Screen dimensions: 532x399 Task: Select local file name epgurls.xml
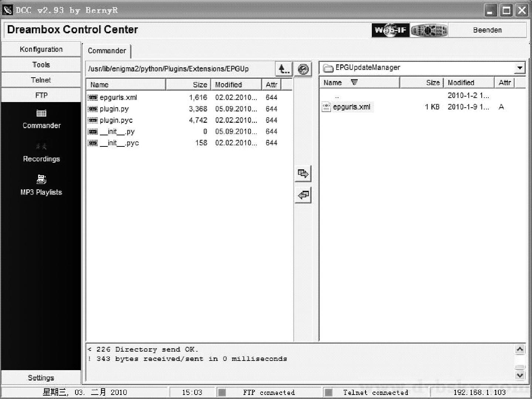coord(351,107)
